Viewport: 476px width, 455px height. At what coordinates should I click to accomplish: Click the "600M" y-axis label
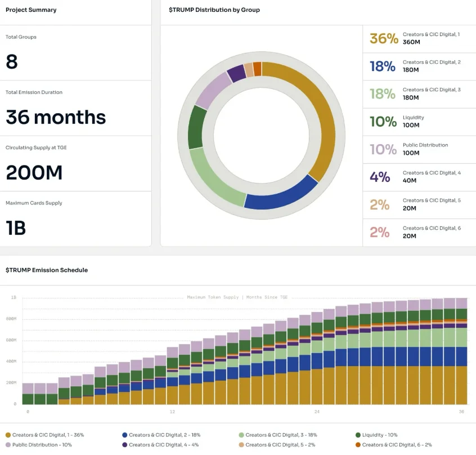click(x=11, y=340)
